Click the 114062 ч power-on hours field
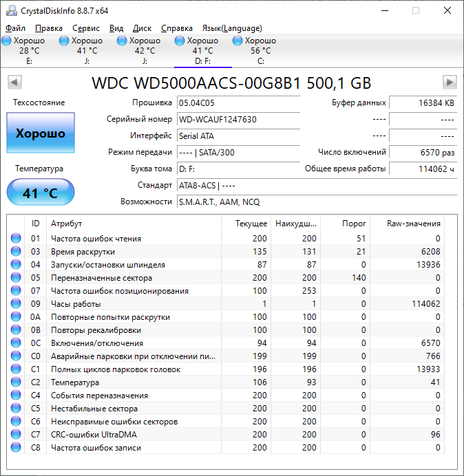The height and width of the screenshot is (476, 464). [423, 169]
